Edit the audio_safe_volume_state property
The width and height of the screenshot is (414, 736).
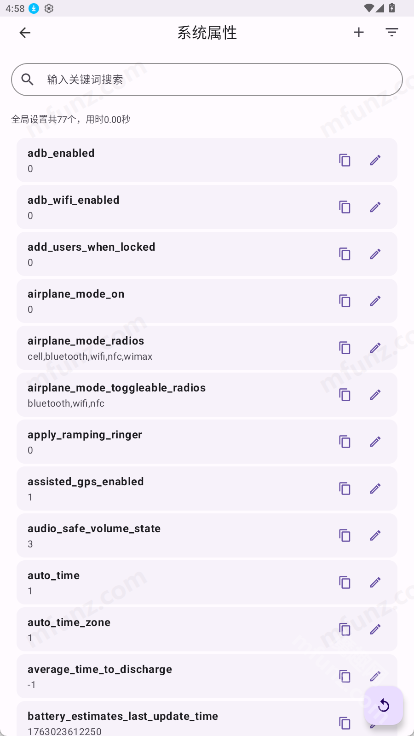(x=375, y=536)
